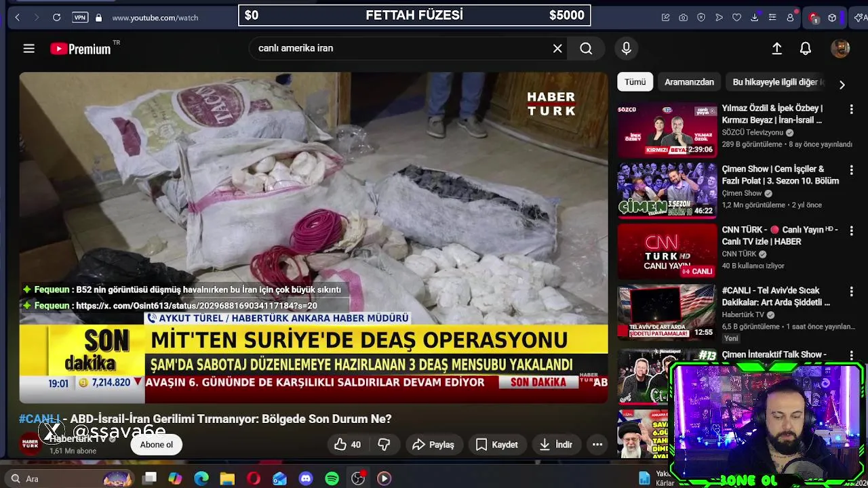
Task: Open the YouTube hamburger guide menu
Action: (x=28, y=48)
